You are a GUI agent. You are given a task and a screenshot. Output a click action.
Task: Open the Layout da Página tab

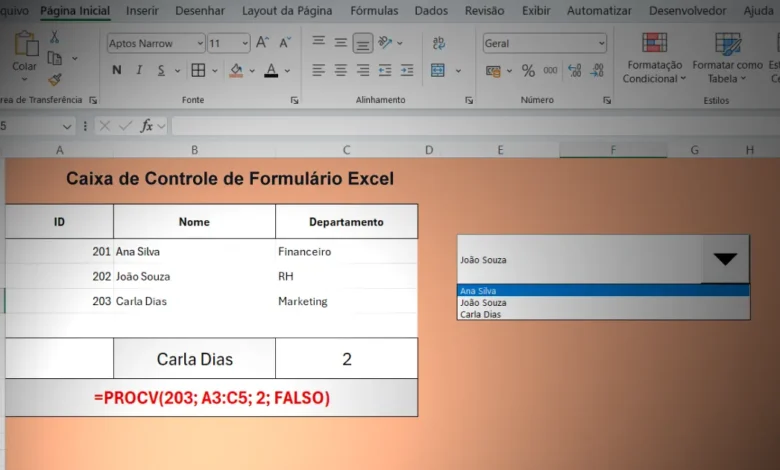[x=287, y=10]
